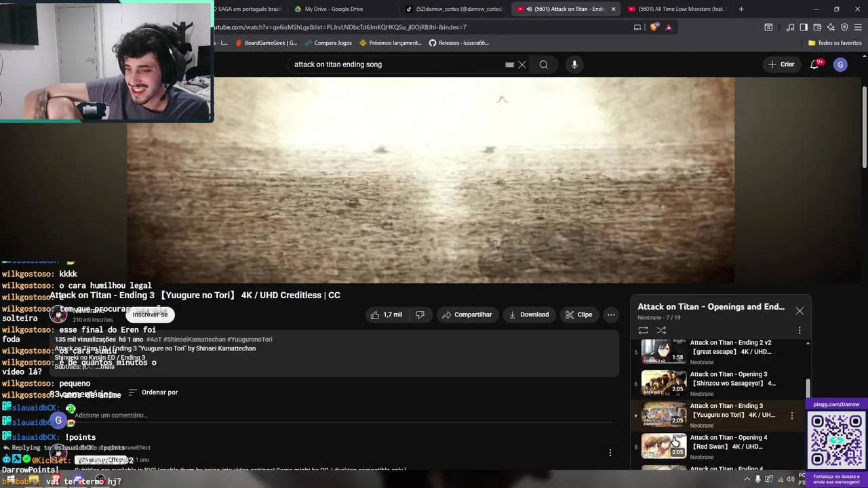Click Compartilhar share button

click(467, 314)
